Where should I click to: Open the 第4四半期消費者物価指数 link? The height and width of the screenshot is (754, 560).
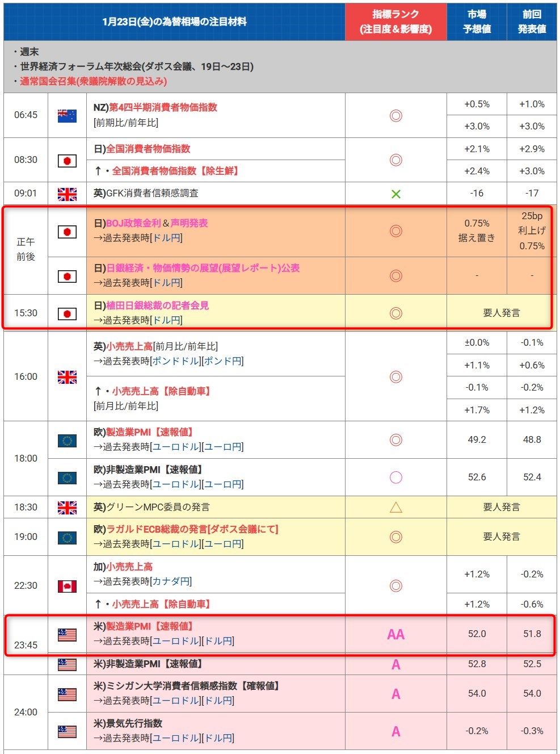tap(163, 107)
